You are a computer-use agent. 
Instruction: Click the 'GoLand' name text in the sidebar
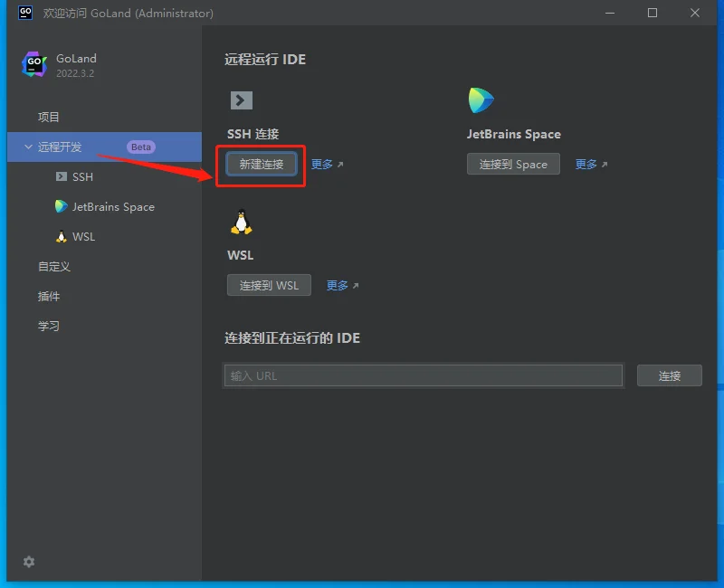click(x=76, y=59)
